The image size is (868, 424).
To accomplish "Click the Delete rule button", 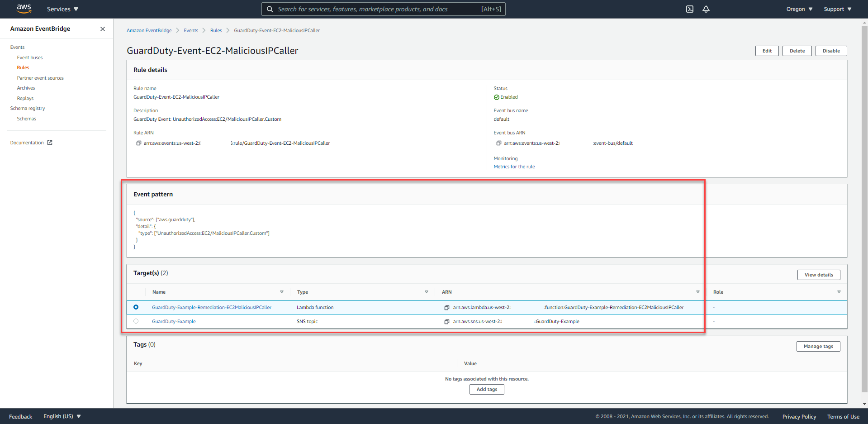I will pos(797,51).
